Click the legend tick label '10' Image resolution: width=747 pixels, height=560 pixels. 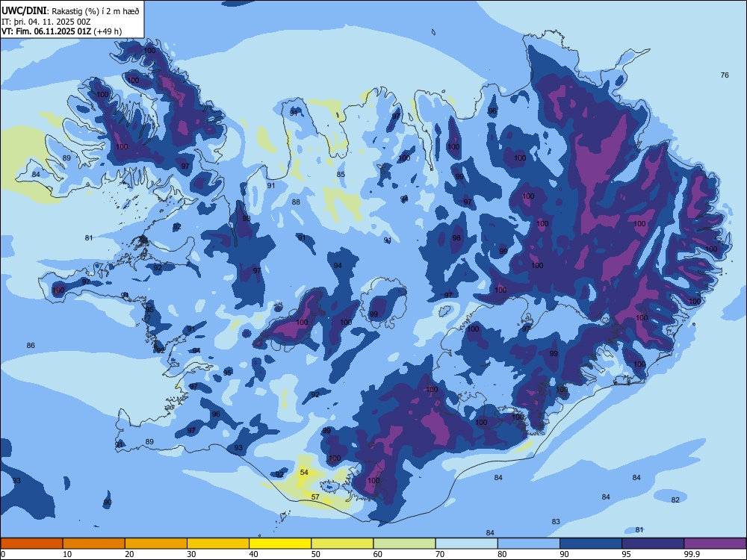(x=67, y=554)
